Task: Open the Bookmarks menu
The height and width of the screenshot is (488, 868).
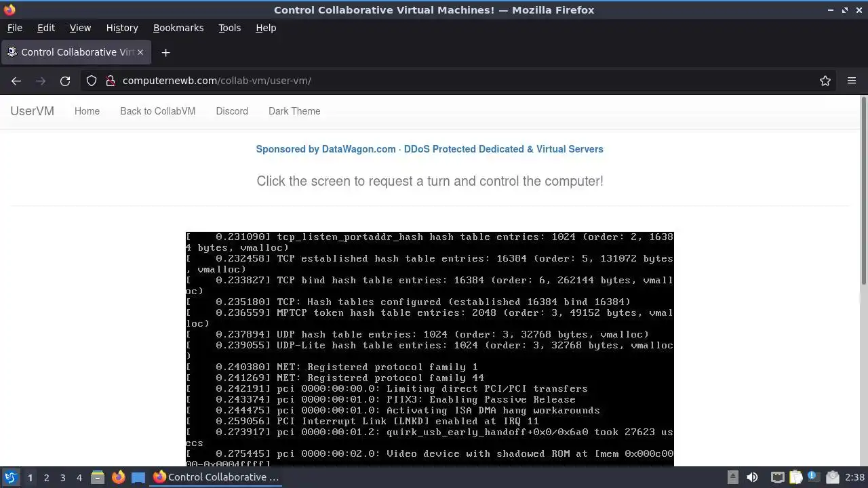Action: [178, 28]
